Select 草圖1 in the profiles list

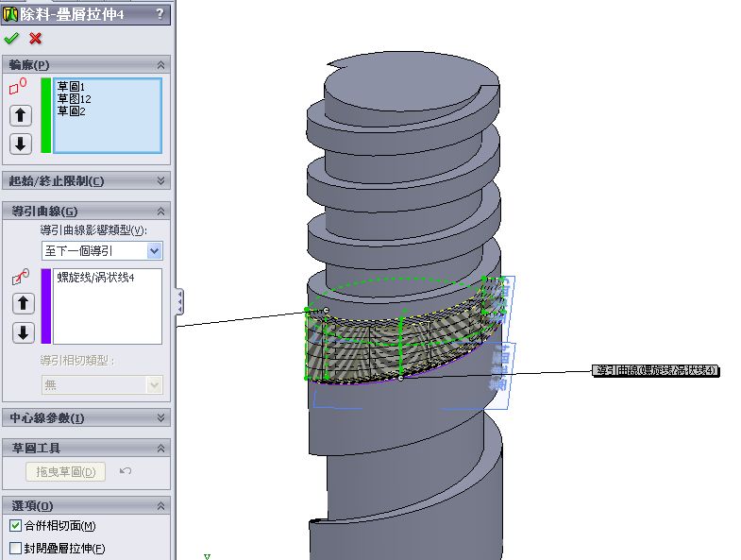click(71, 87)
